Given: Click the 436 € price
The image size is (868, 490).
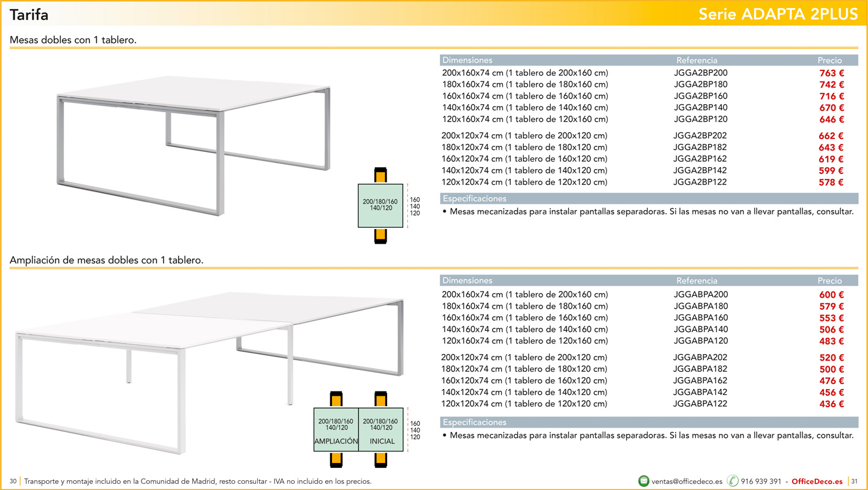Looking at the screenshot, I should [x=832, y=404].
